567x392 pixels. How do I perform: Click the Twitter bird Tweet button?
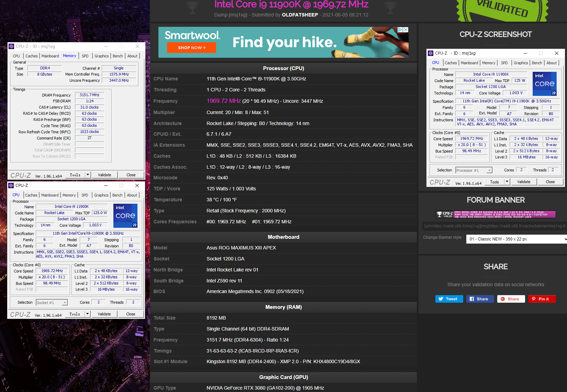pos(449,299)
